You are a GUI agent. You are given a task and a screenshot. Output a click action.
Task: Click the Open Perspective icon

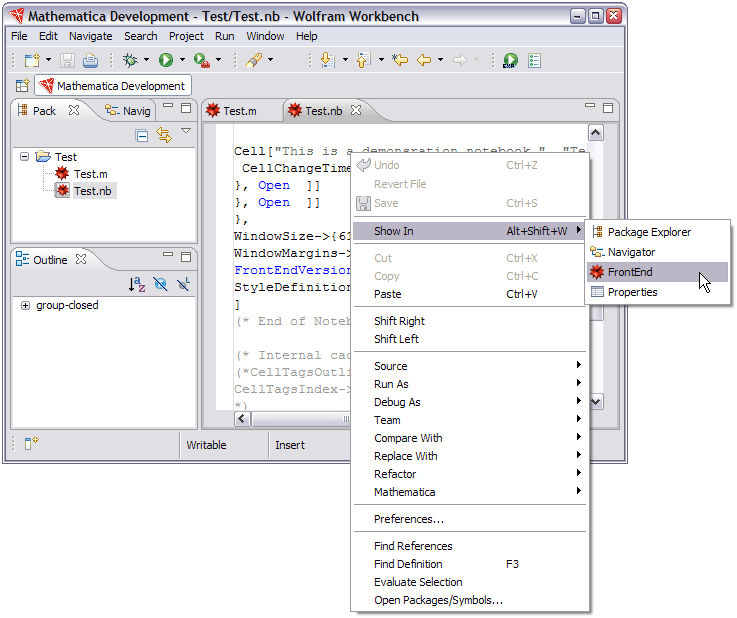click(23, 86)
